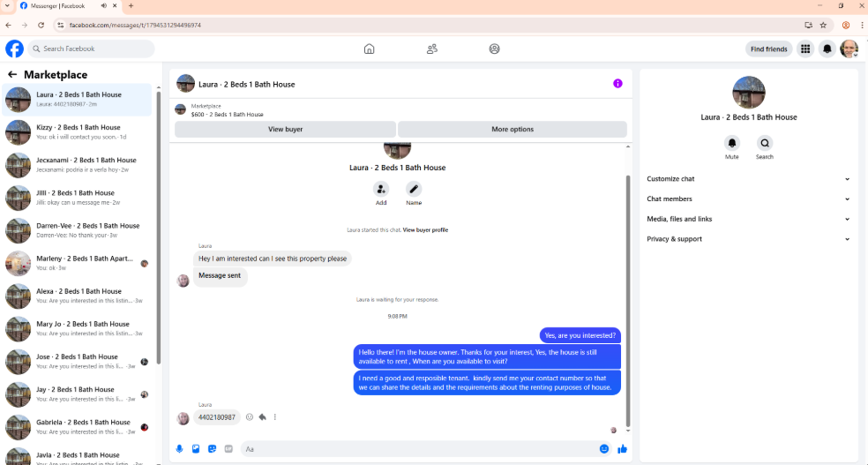Open the browser profile icon
868x465 pixels.
[845, 25]
